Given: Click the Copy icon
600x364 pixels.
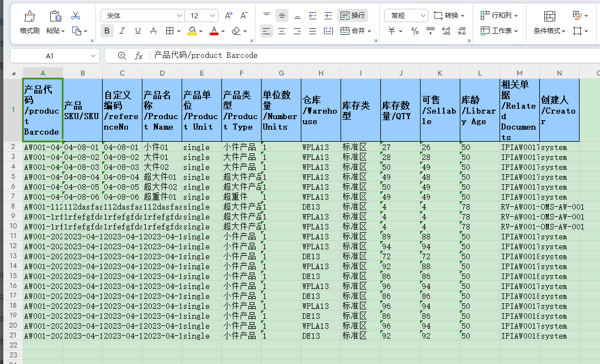Looking at the screenshot, I should pyautogui.click(x=77, y=31).
